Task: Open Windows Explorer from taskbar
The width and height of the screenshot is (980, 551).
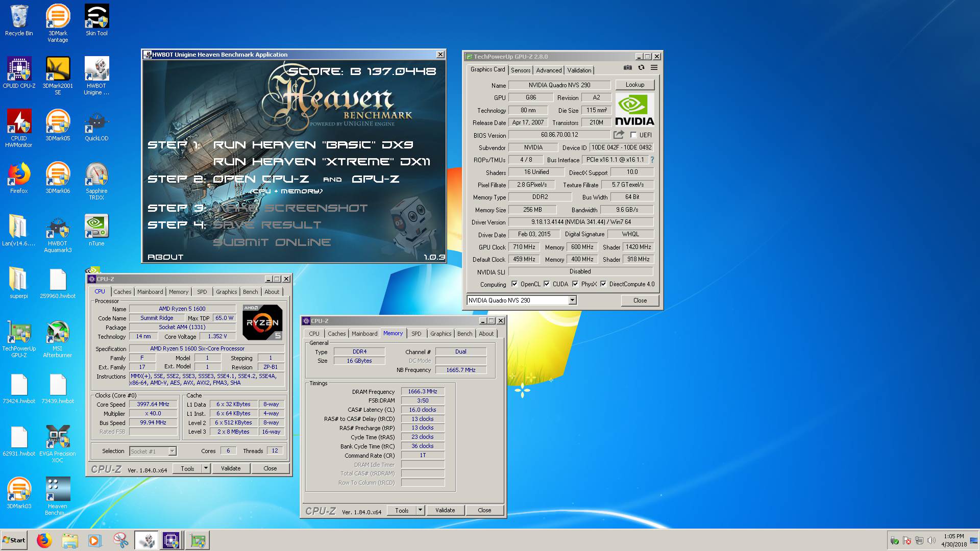Action: click(x=70, y=540)
